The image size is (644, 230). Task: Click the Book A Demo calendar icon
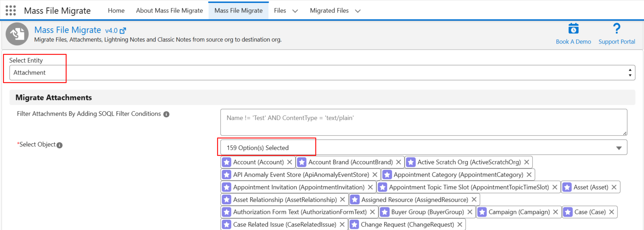573,29
